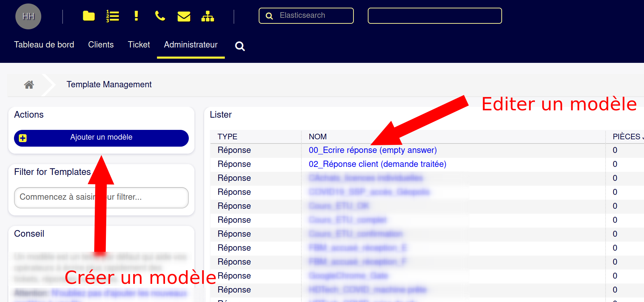Open the yellow folder icon in toolbar
This screenshot has width=644, height=302.
point(89,16)
